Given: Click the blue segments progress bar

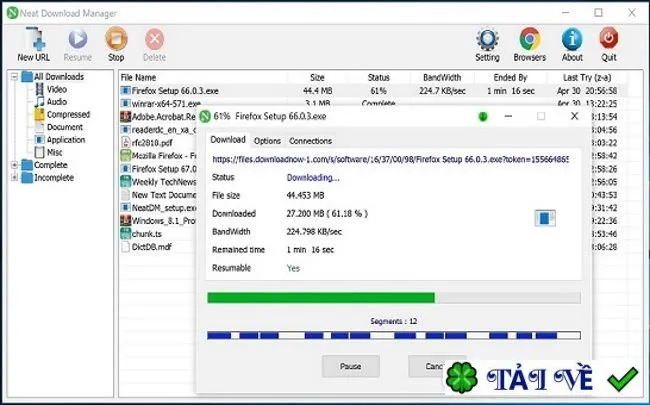Looking at the screenshot, I should pyautogui.click(x=394, y=335).
